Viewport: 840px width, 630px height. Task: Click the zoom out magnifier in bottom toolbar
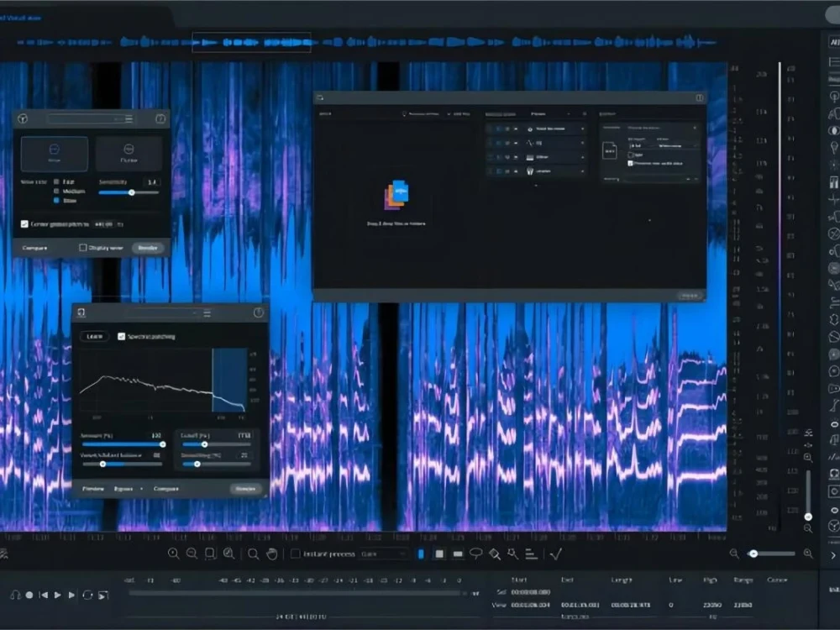pyautogui.click(x=192, y=554)
